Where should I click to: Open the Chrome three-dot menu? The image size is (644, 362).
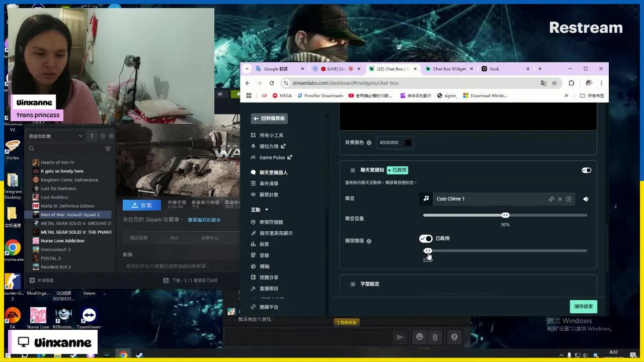[601, 83]
